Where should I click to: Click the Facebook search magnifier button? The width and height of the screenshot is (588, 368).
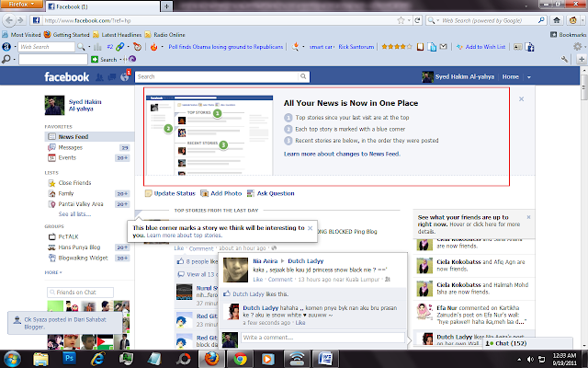(x=303, y=76)
